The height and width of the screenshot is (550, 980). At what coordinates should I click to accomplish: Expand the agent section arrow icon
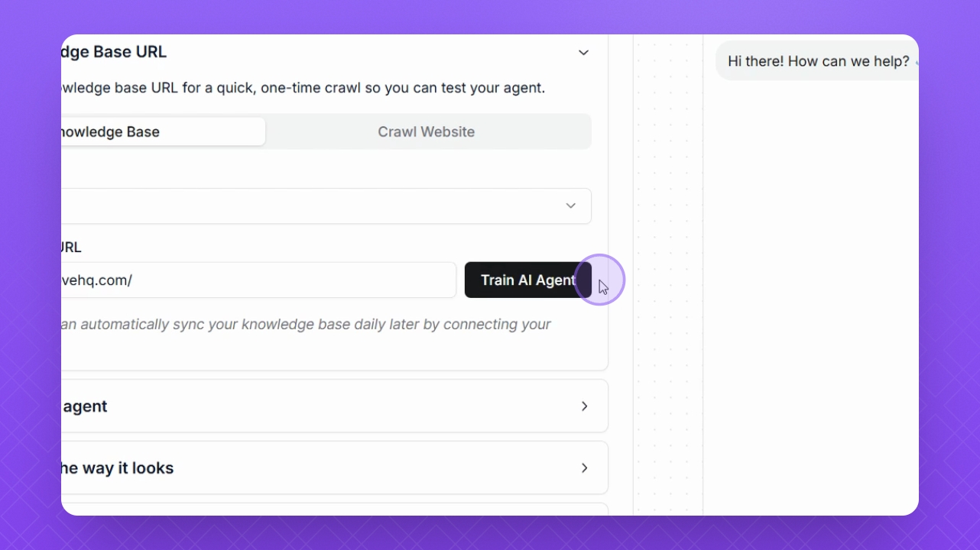pyautogui.click(x=584, y=406)
